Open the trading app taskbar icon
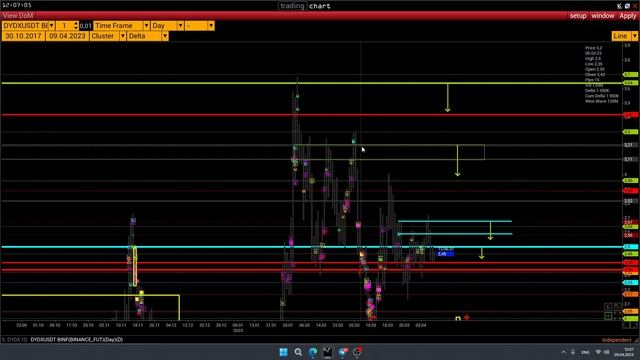The width and height of the screenshot is (640, 360). click(327, 352)
